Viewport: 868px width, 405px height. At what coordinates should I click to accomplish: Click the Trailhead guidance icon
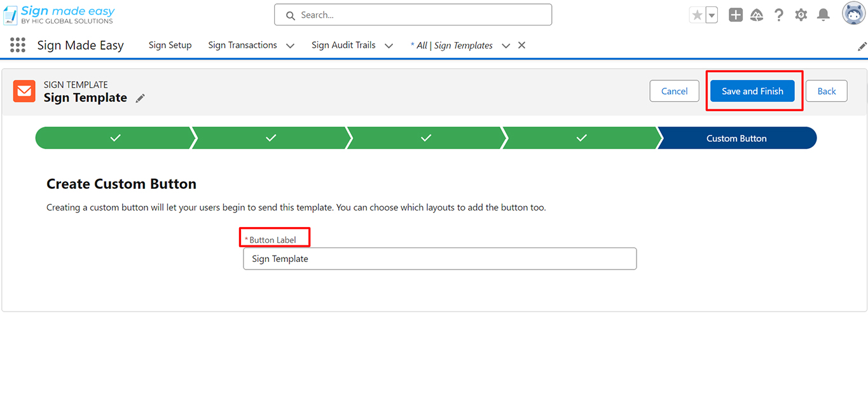(757, 15)
